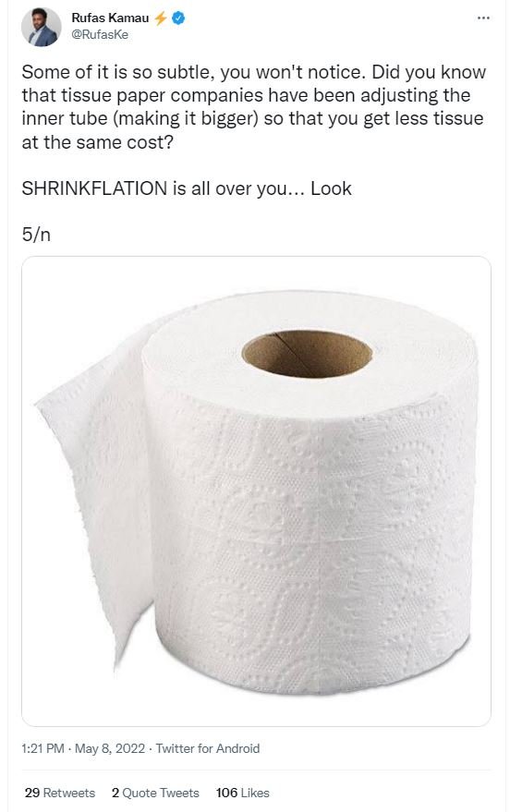Click the 5/n thread marker text
Image resolution: width=522 pixels, height=812 pixels.
coord(36,235)
